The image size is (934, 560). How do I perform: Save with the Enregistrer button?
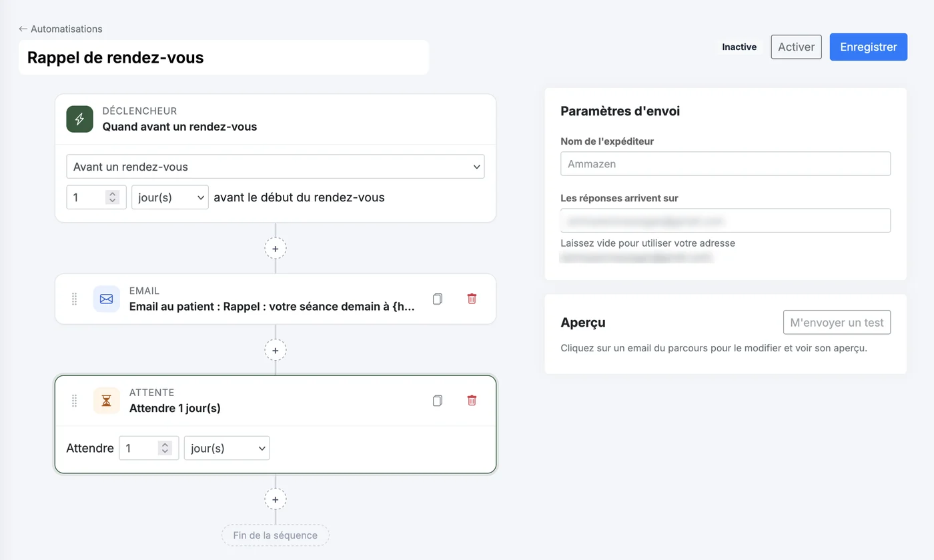[x=868, y=47]
